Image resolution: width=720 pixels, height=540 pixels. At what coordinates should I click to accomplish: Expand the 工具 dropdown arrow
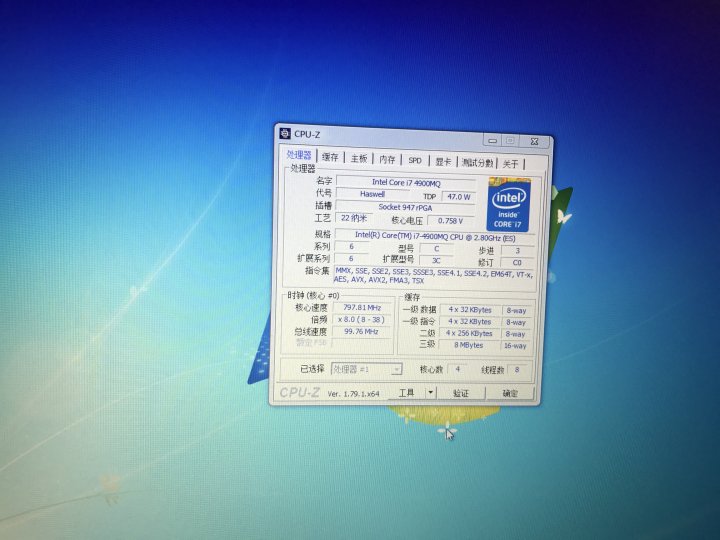click(430, 393)
